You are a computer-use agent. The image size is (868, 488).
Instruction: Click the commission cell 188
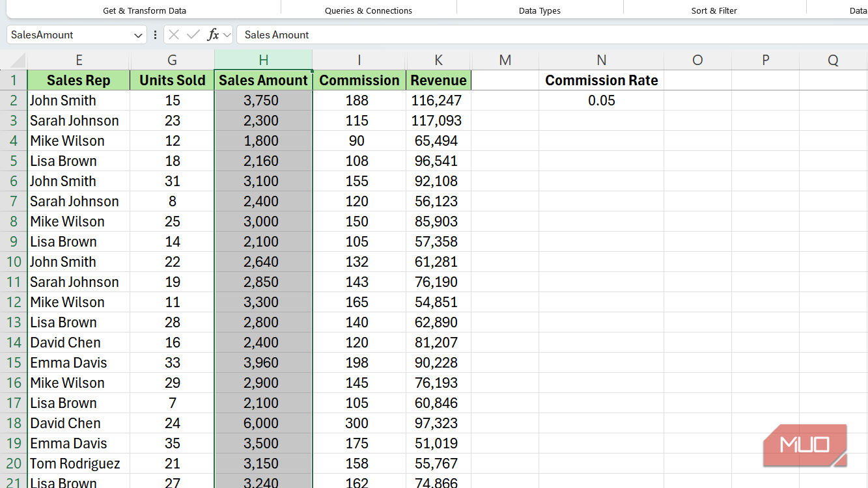359,101
